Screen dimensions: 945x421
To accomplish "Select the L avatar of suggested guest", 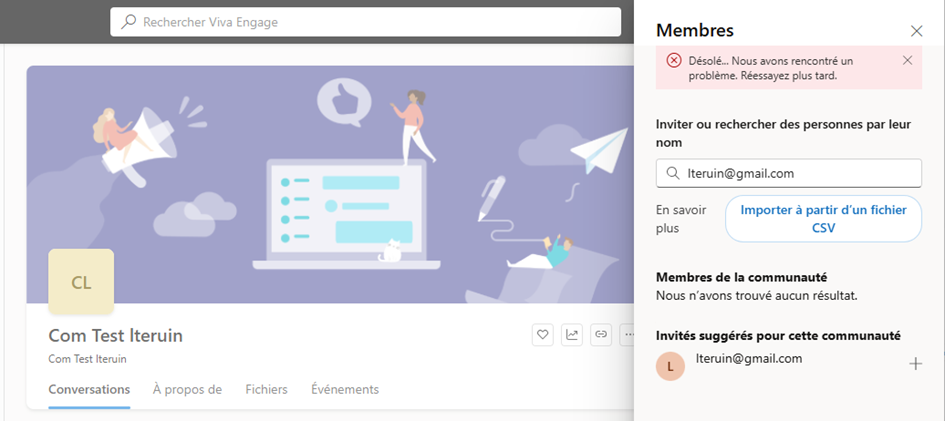I will click(670, 366).
